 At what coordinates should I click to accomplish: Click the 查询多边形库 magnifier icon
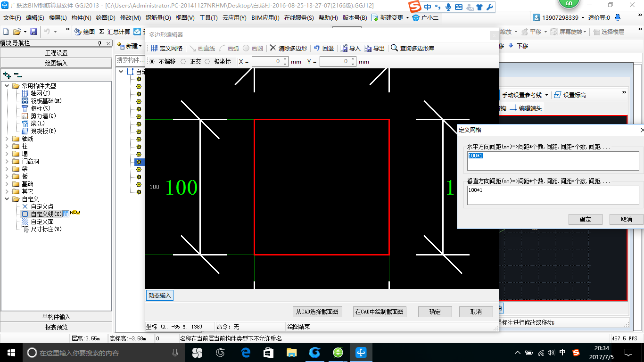click(x=394, y=48)
